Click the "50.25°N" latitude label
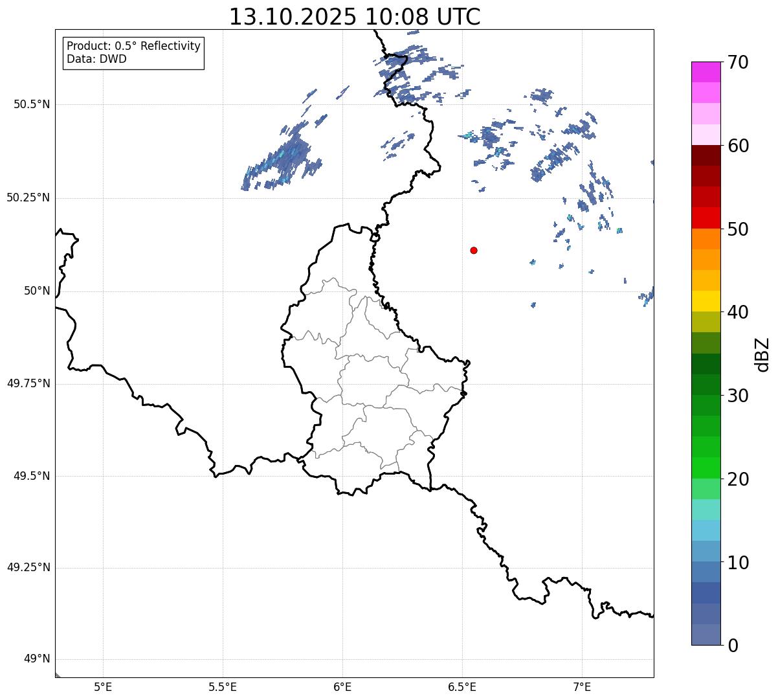This screenshot has height=700, width=778. click(28, 198)
